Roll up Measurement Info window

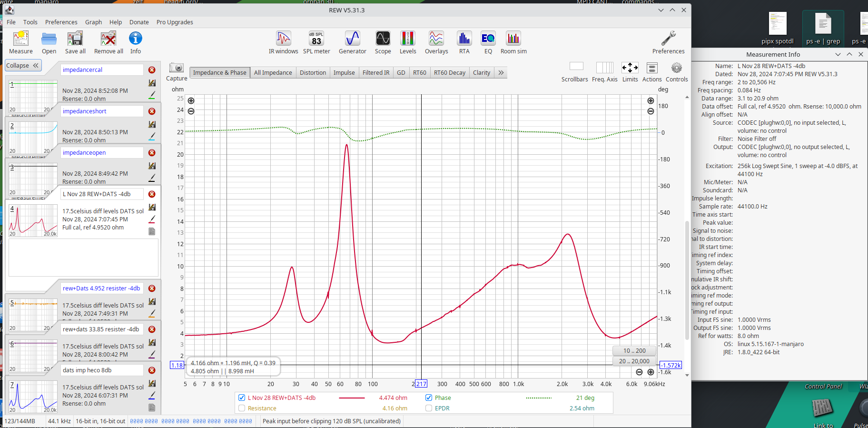838,54
